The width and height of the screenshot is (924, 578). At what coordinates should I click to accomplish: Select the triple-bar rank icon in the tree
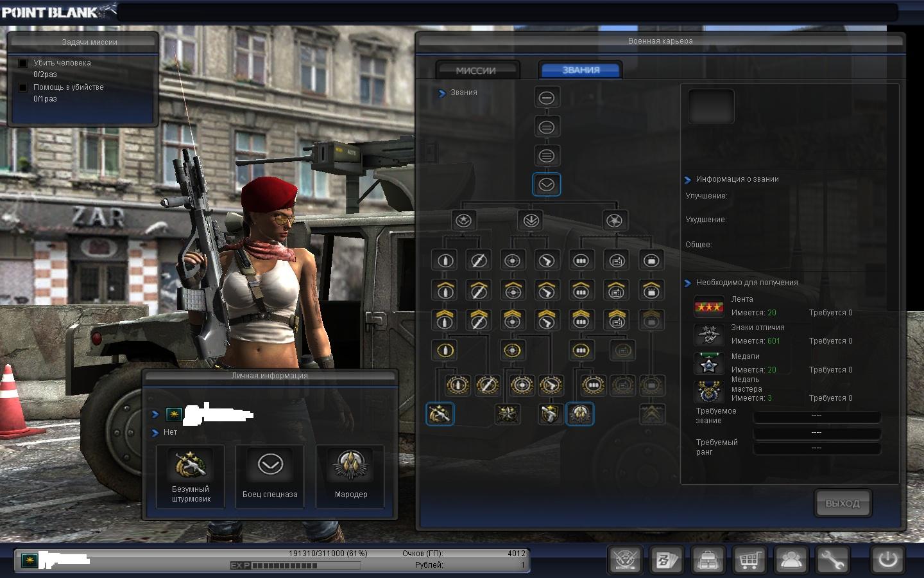tap(547, 155)
